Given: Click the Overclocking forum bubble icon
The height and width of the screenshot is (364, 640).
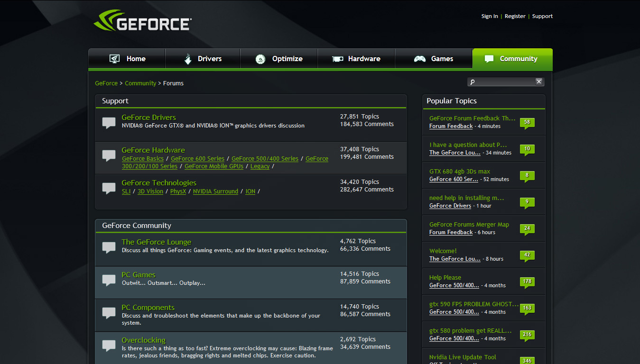Looking at the screenshot, I should pos(109,346).
